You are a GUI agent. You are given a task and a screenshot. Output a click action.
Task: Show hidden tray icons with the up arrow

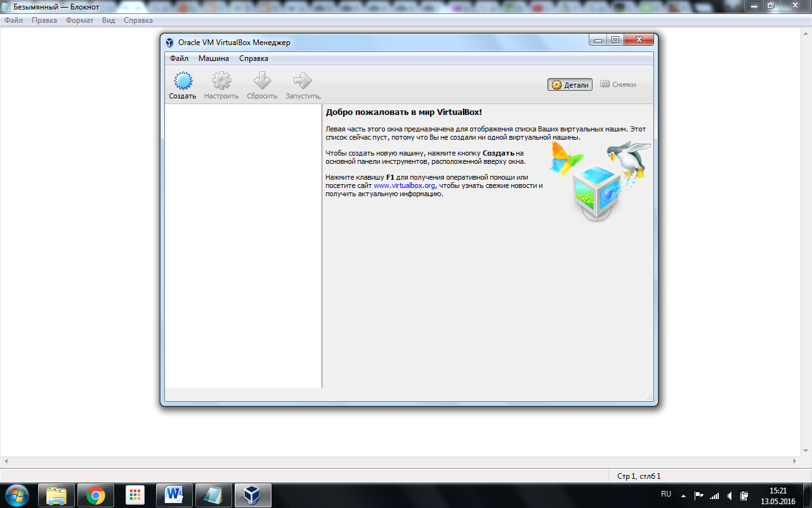683,495
